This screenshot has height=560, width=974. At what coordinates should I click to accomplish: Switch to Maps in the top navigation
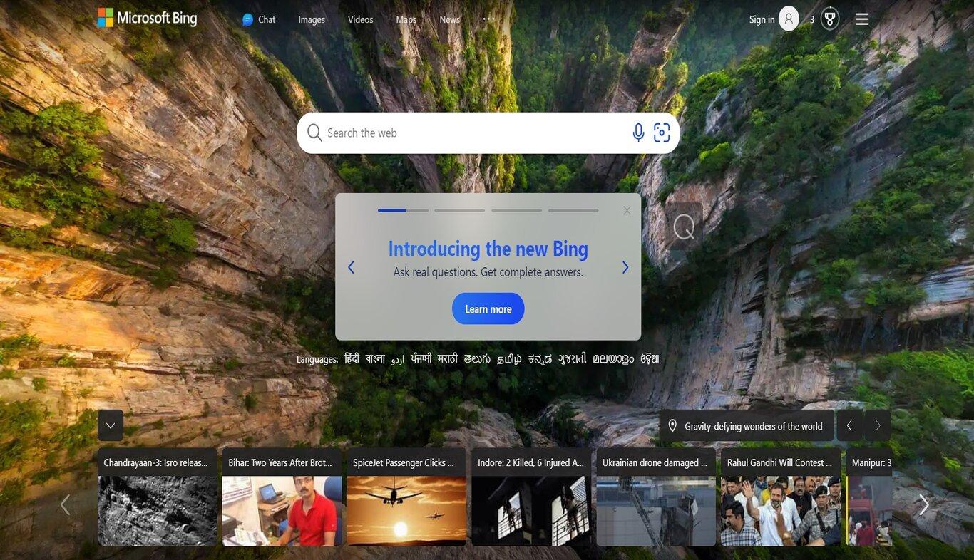tap(406, 19)
